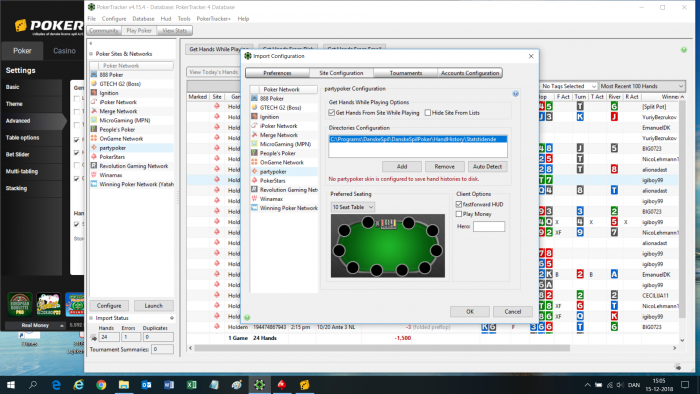This screenshot has width=700, height=394.
Task: Click Windows Start button
Action: coord(11,385)
